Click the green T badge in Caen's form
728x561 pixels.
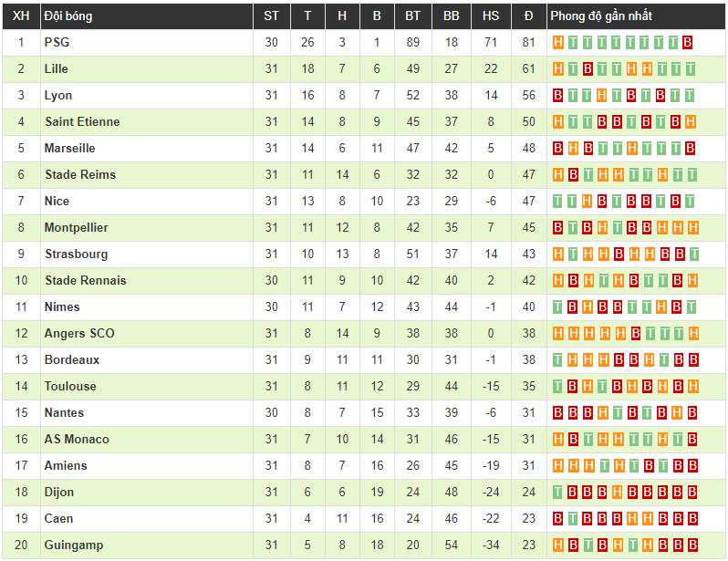[x=573, y=518]
